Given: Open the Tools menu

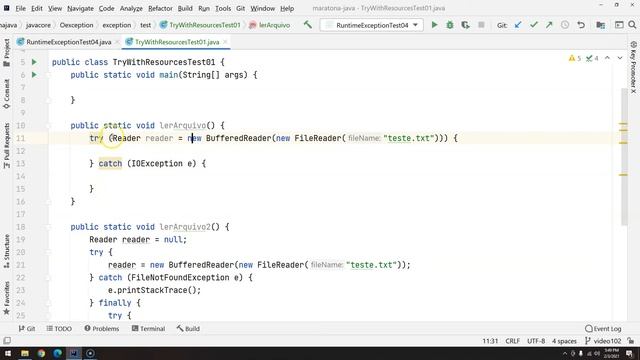Looking at the screenshot, I should tap(223, 8).
